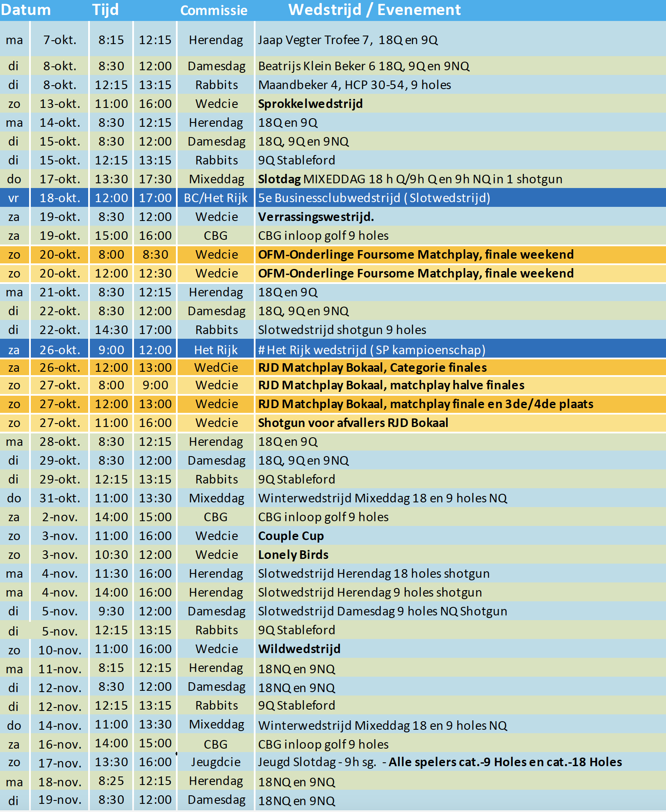Select 'Mixeddag' commissie cell on 17-okt.
The height and width of the screenshot is (812, 666).
tap(216, 179)
